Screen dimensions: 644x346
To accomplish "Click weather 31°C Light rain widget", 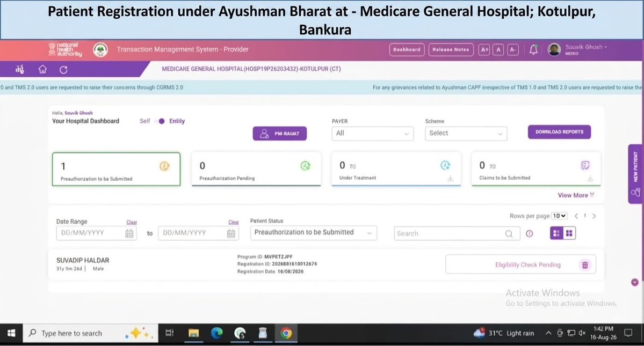I will (503, 333).
